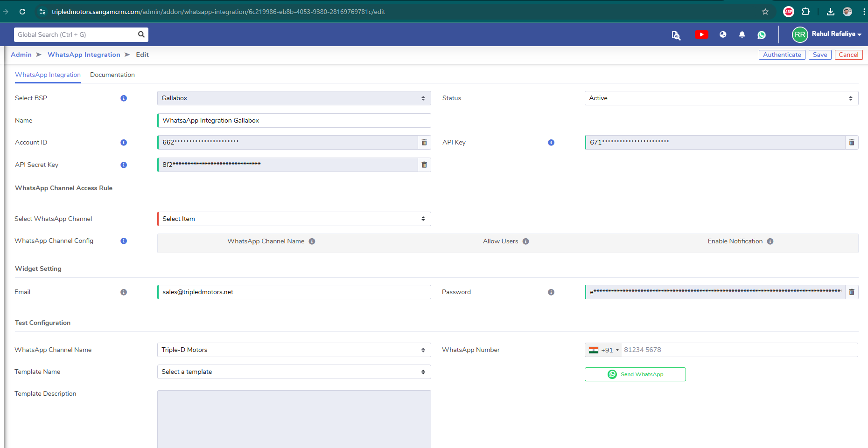
Task: Switch to the WhatsApp Integration tab
Action: click(x=48, y=75)
